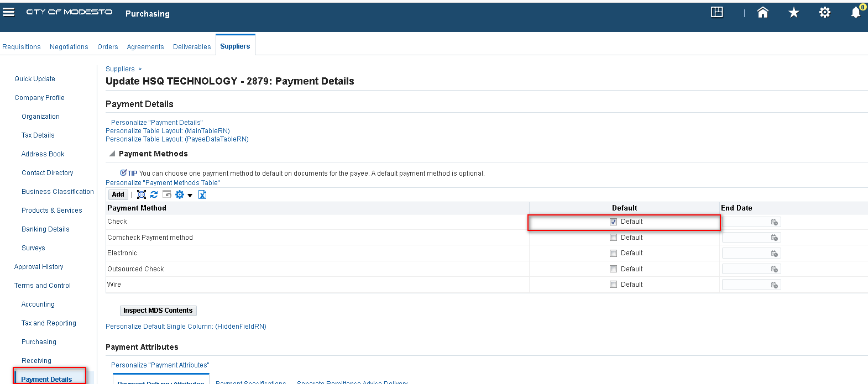Open Receiving sidebar page
The image size is (868, 384).
[x=36, y=361]
